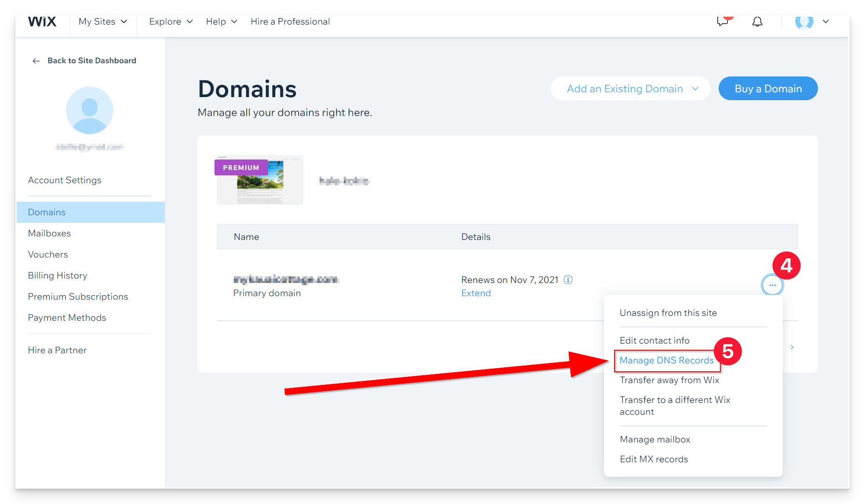Select Manage DNS Records

[666, 360]
